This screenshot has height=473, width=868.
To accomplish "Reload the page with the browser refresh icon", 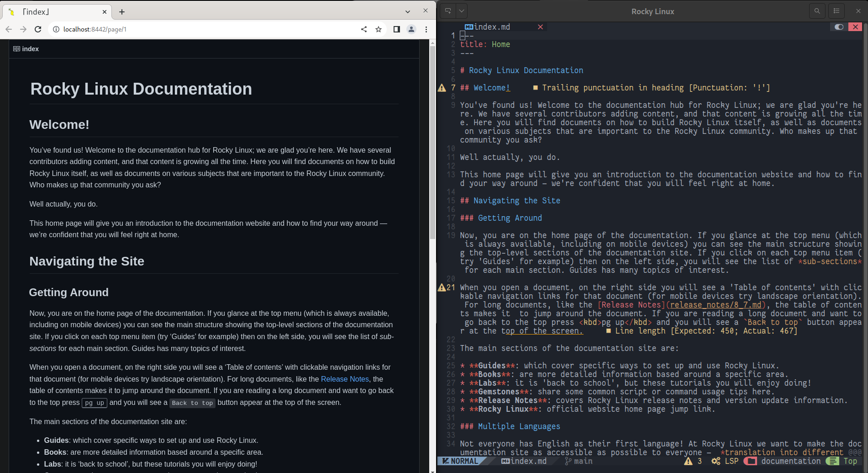I will [x=38, y=29].
